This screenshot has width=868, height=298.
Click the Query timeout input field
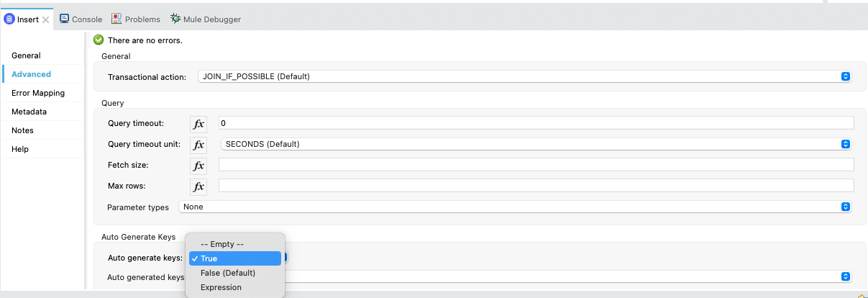tap(536, 123)
